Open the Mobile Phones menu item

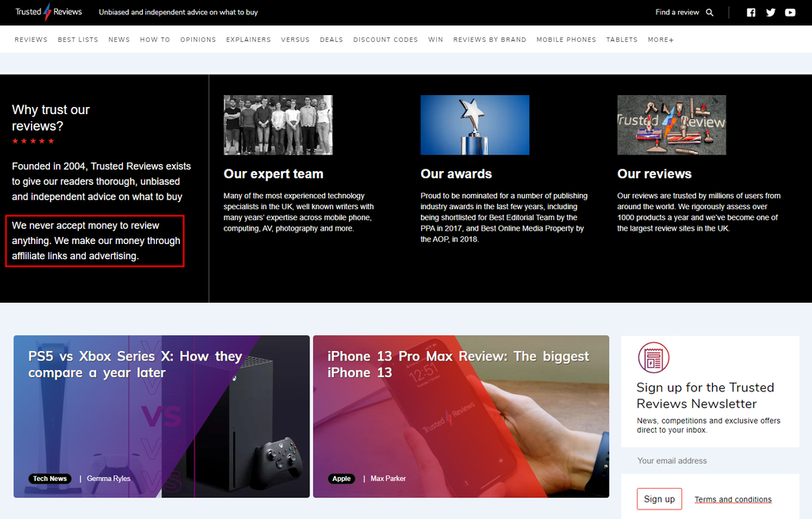click(x=566, y=40)
